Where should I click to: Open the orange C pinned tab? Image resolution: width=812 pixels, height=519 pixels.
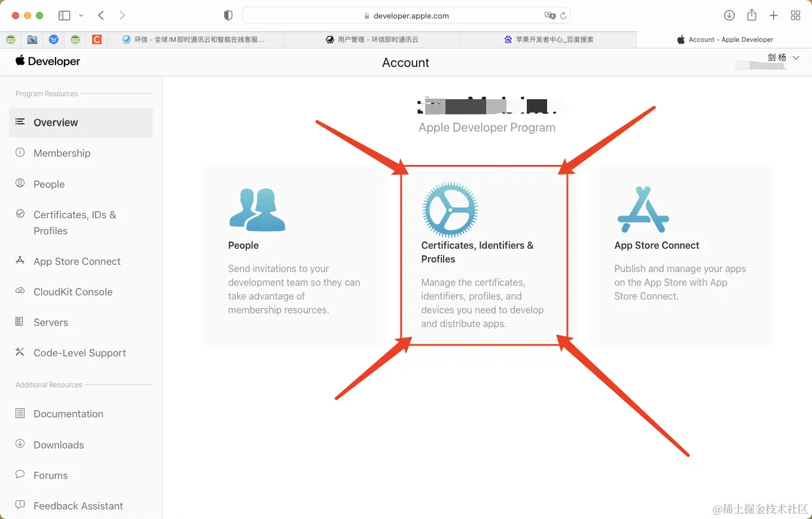pos(97,39)
